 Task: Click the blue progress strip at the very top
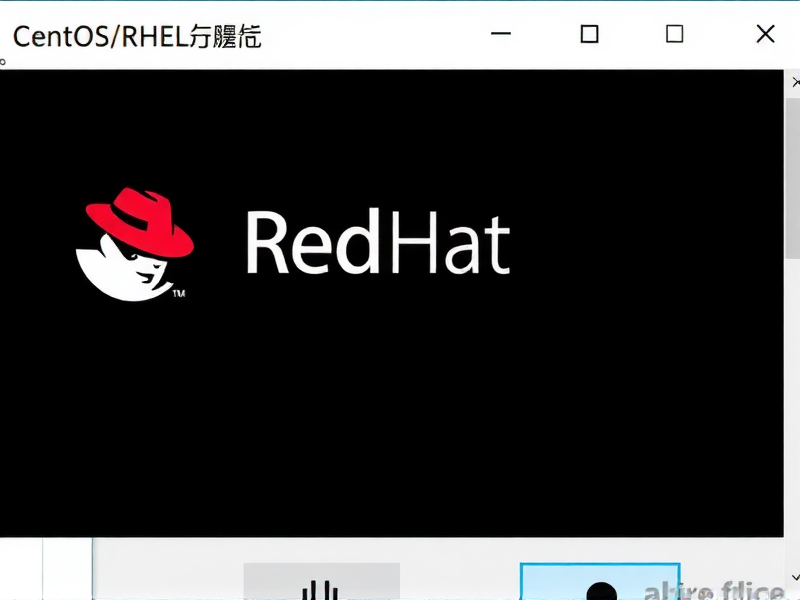pos(400,3)
